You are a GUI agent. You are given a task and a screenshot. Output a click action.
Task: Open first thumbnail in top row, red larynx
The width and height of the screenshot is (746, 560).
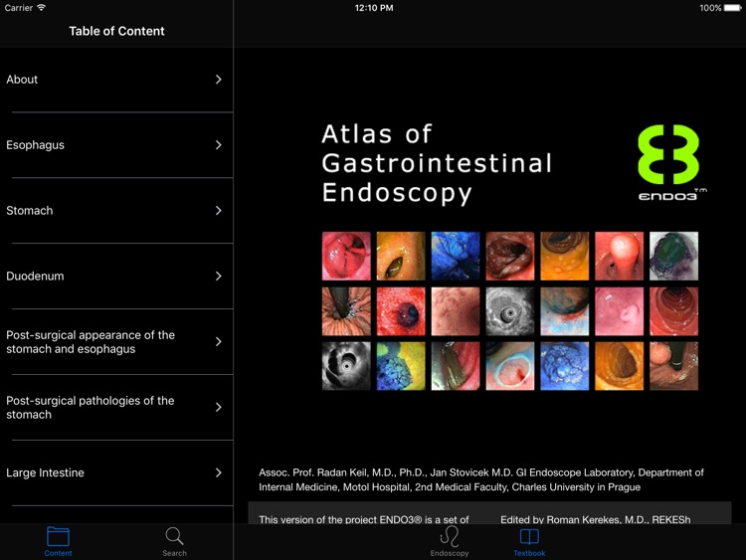click(346, 256)
